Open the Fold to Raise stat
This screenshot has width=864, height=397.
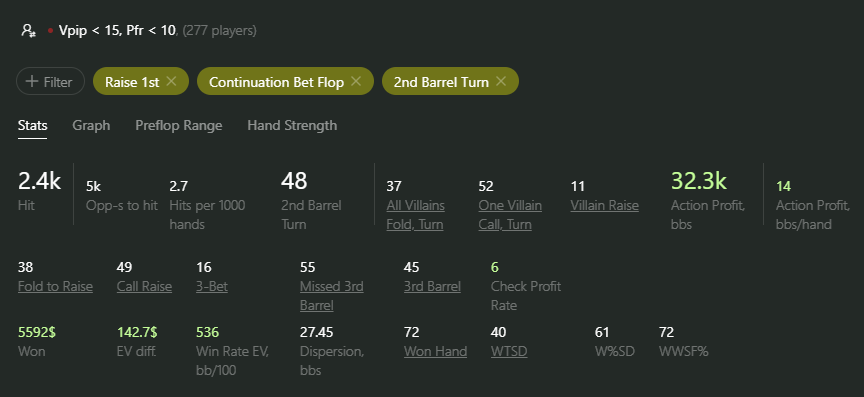coord(55,287)
